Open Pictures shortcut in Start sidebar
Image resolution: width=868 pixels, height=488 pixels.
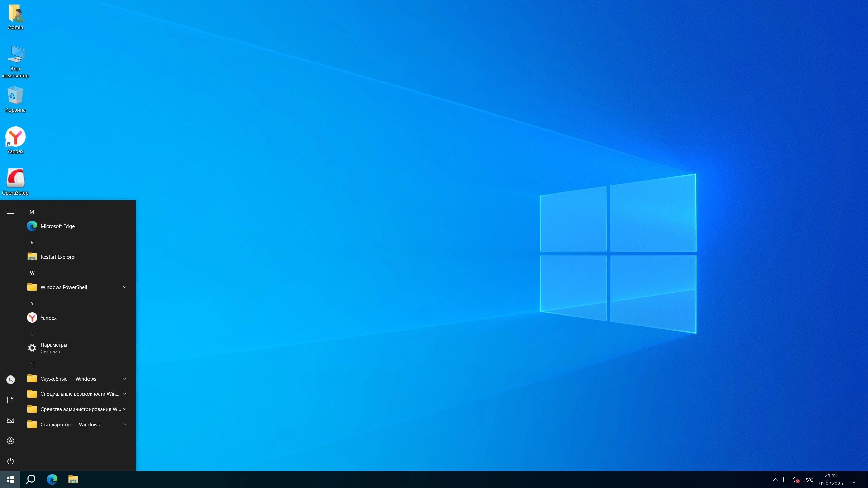(x=11, y=420)
